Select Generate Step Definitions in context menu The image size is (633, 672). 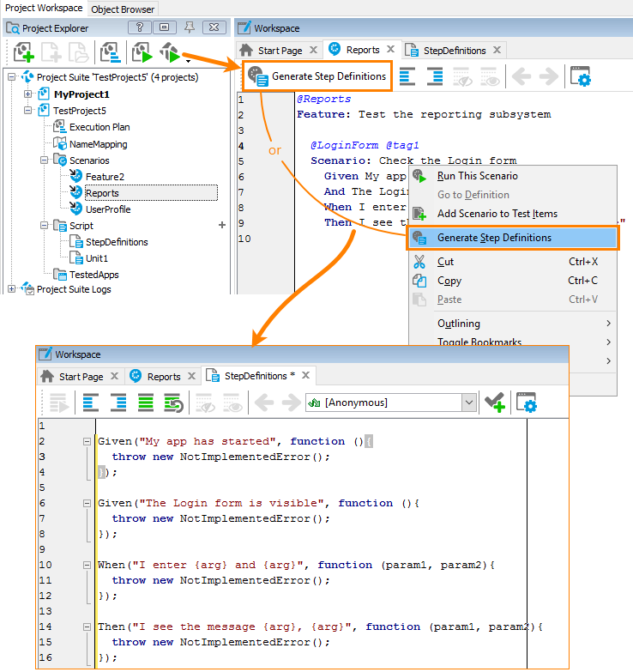pos(494,238)
